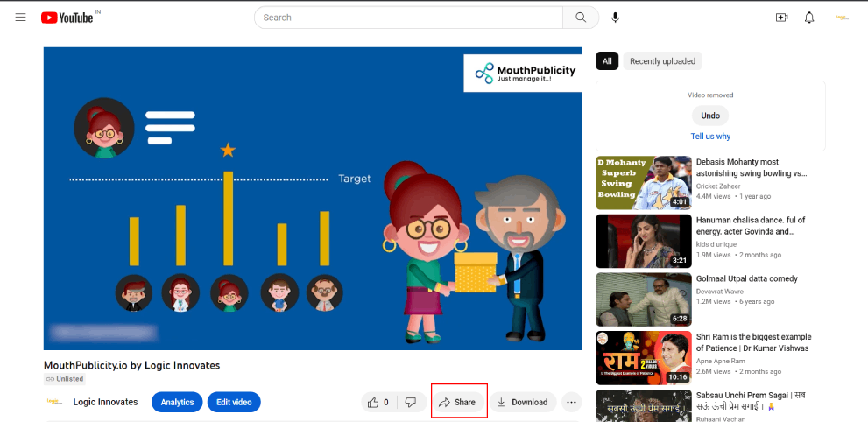Click the Video removed notice text
Viewport: 868px width, 422px height.
coord(710,95)
